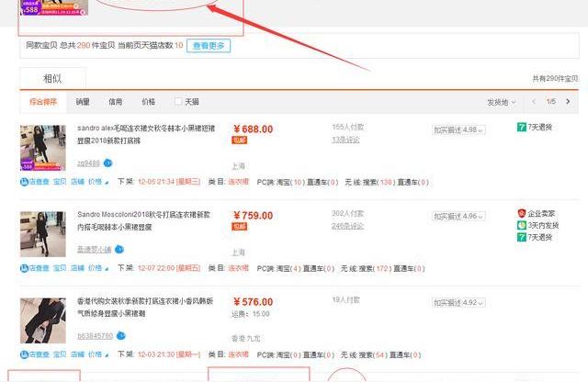Click 店铺 link under zq9488 item
The width and height of the screenshot is (588, 382).
coord(77,182)
